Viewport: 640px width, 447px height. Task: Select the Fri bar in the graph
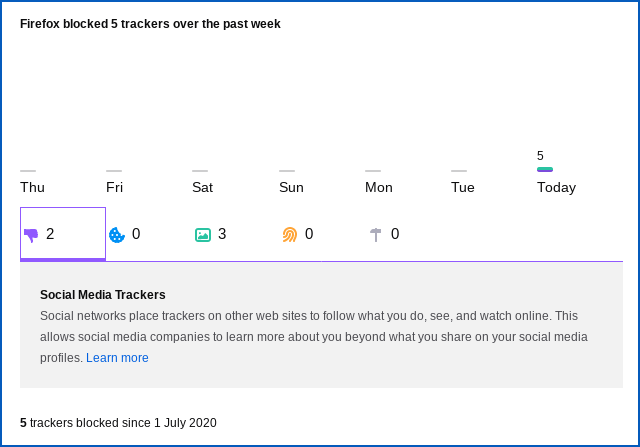tap(114, 171)
